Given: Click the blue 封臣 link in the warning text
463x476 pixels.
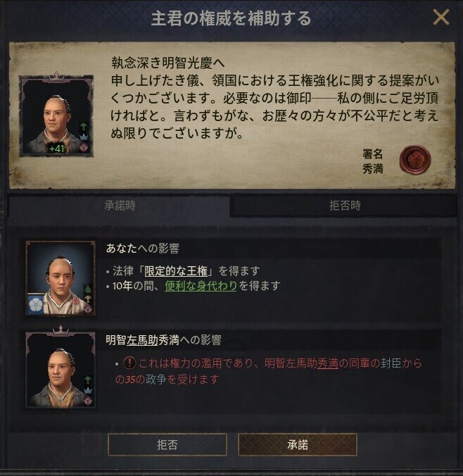Looking at the screenshot, I should point(391,363).
